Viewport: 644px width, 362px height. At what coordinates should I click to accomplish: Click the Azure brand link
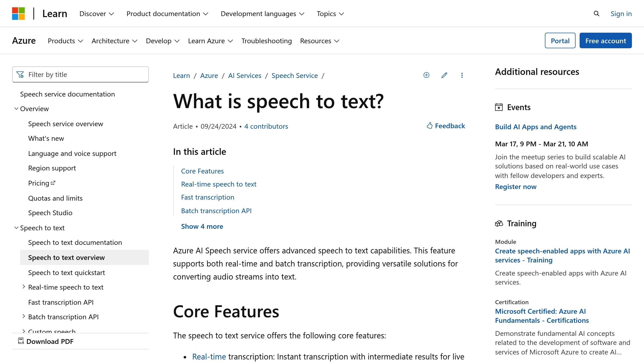click(x=24, y=41)
